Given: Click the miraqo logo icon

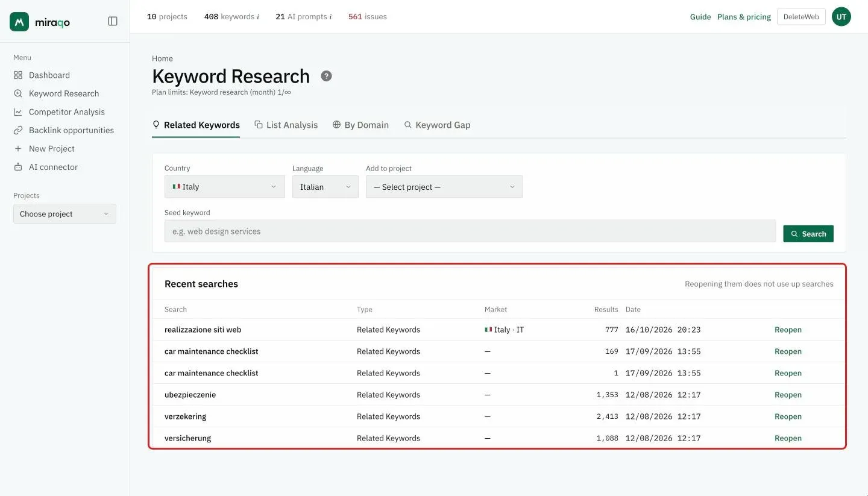Looking at the screenshot, I should click(19, 22).
